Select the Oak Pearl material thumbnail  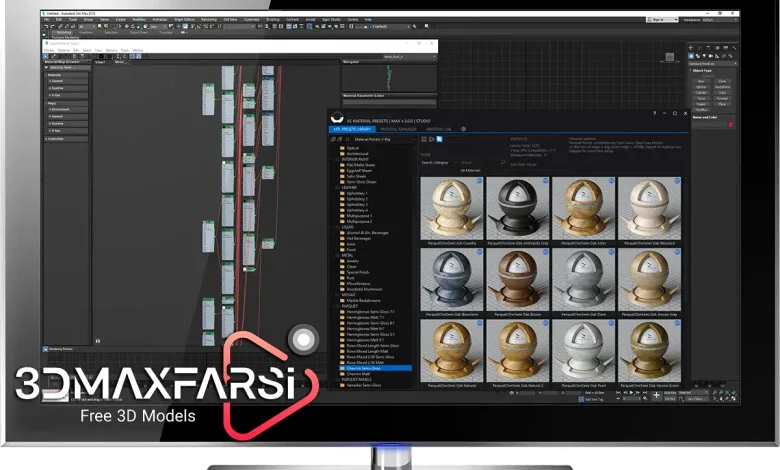point(583,351)
